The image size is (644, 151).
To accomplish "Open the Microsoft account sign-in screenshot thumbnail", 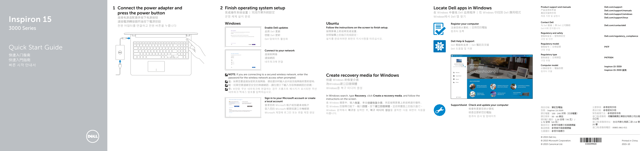I will pos(243,107).
